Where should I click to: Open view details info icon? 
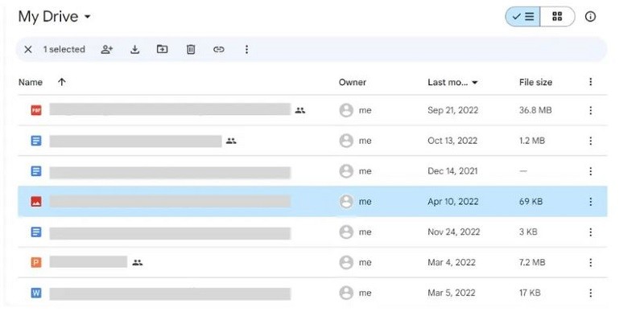pyautogui.click(x=590, y=17)
